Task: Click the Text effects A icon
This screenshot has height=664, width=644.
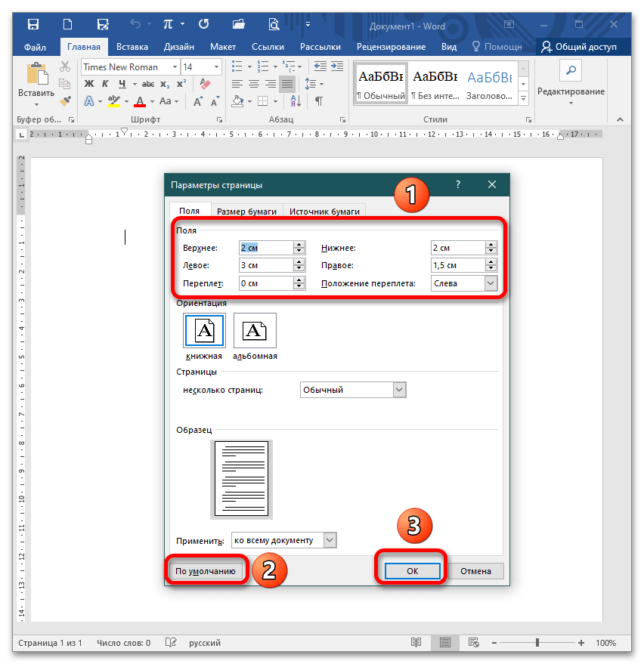Action: tap(89, 101)
